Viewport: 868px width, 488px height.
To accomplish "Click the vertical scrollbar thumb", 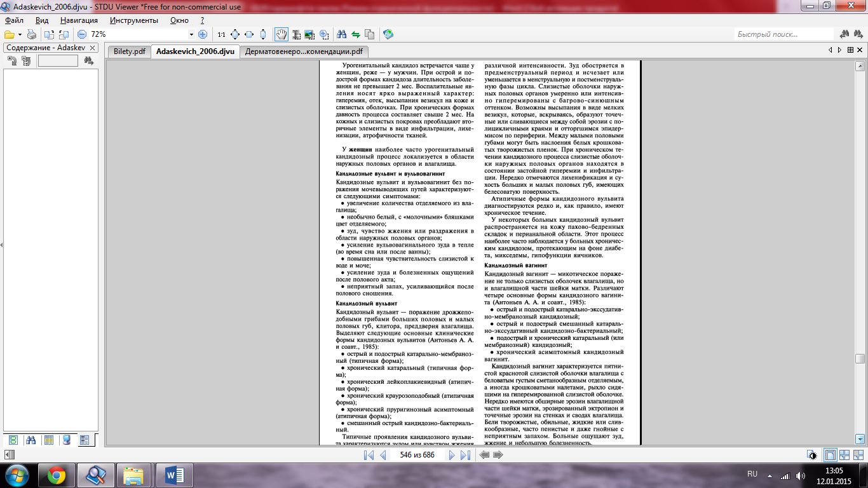I will pos(860,360).
